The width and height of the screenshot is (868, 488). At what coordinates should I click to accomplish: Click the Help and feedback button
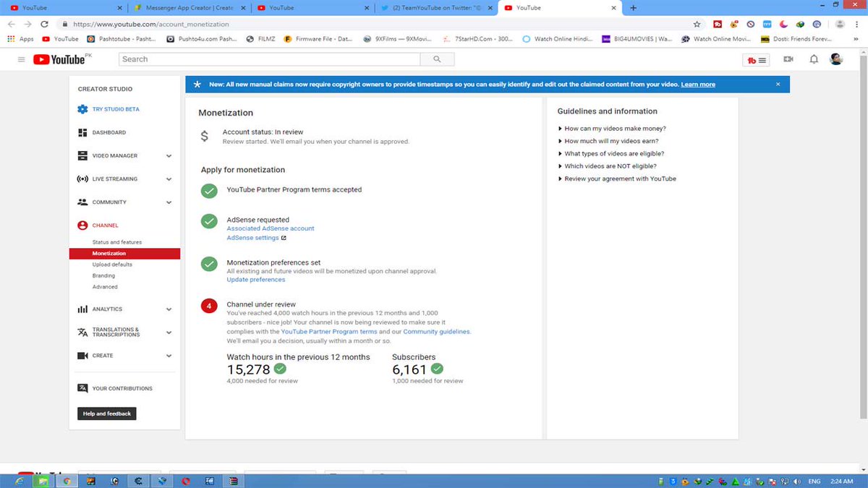[107, 414]
